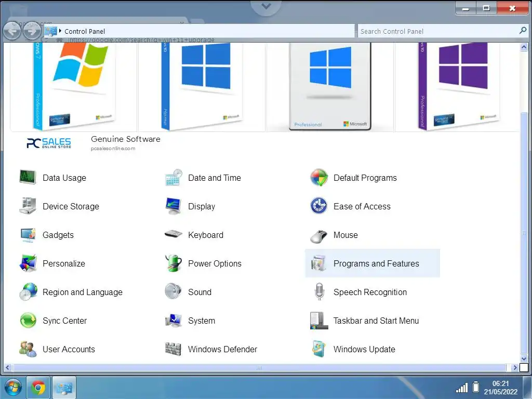Click the vertical scrollbar up arrow
The height and width of the screenshot is (399, 532).
(x=524, y=47)
